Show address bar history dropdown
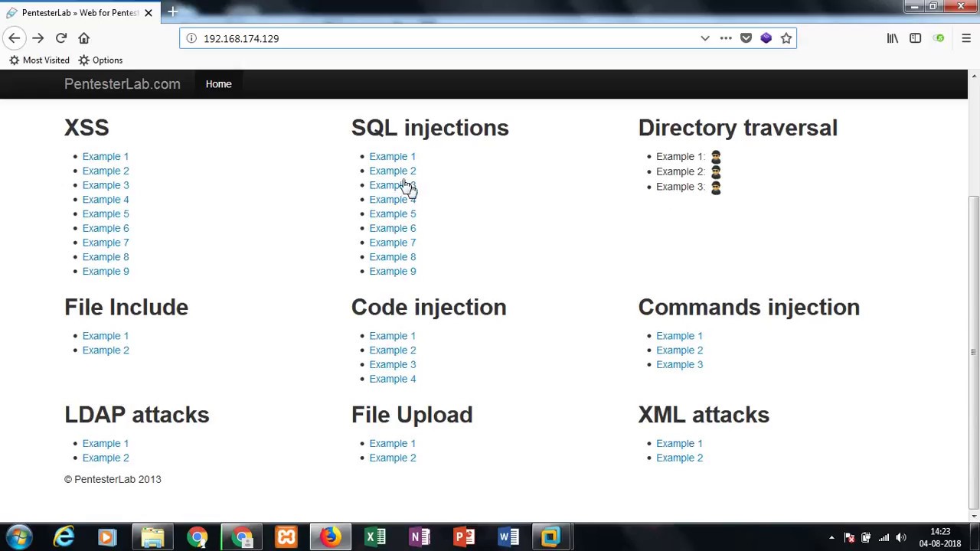 tap(705, 38)
